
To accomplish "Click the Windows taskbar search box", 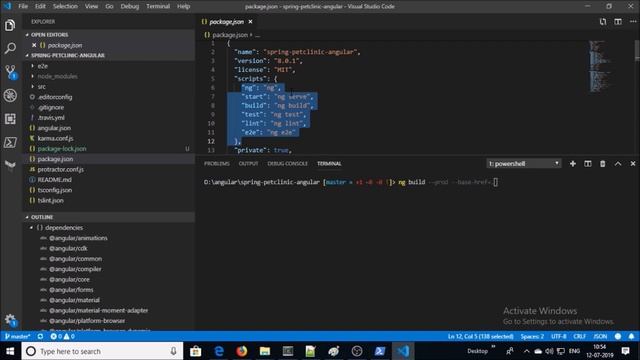I will click(102, 351).
